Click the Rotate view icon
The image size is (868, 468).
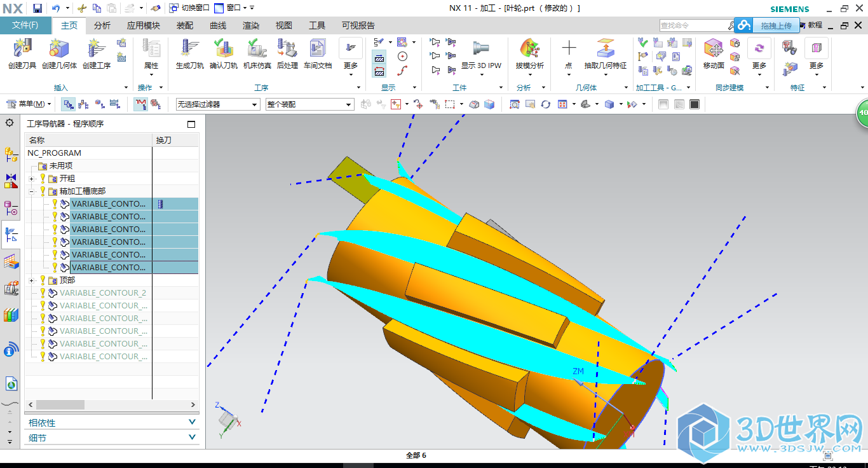click(545, 104)
